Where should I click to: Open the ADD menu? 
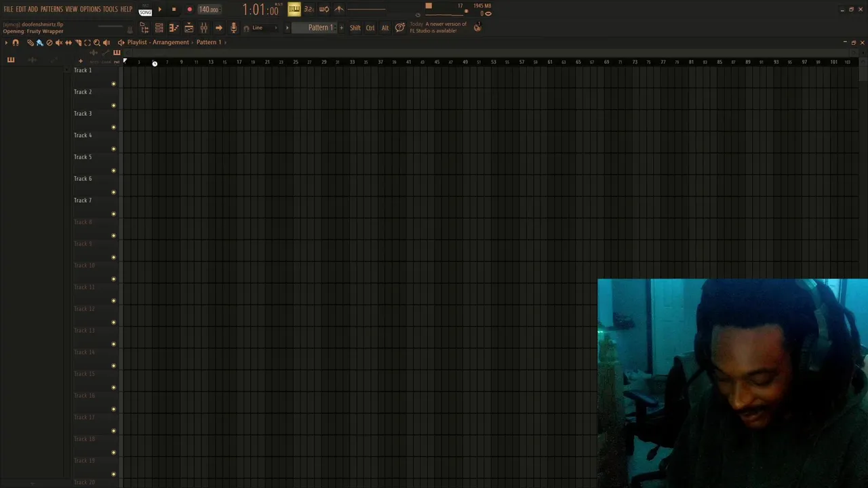click(x=33, y=9)
